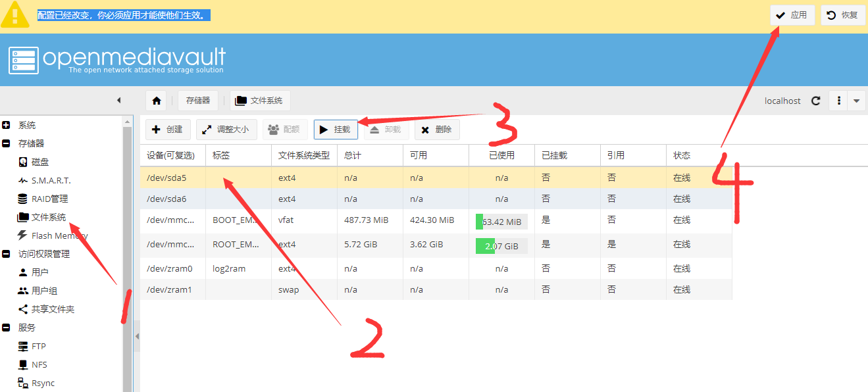Screen dimensions: 868x392
Task: Open 用户组 groups in the sidebar
Action: point(44,291)
